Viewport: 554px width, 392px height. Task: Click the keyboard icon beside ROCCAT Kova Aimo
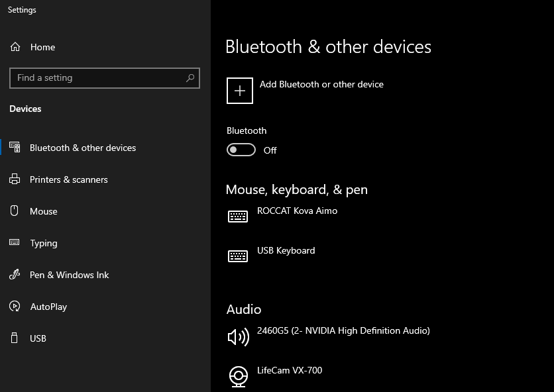(238, 216)
